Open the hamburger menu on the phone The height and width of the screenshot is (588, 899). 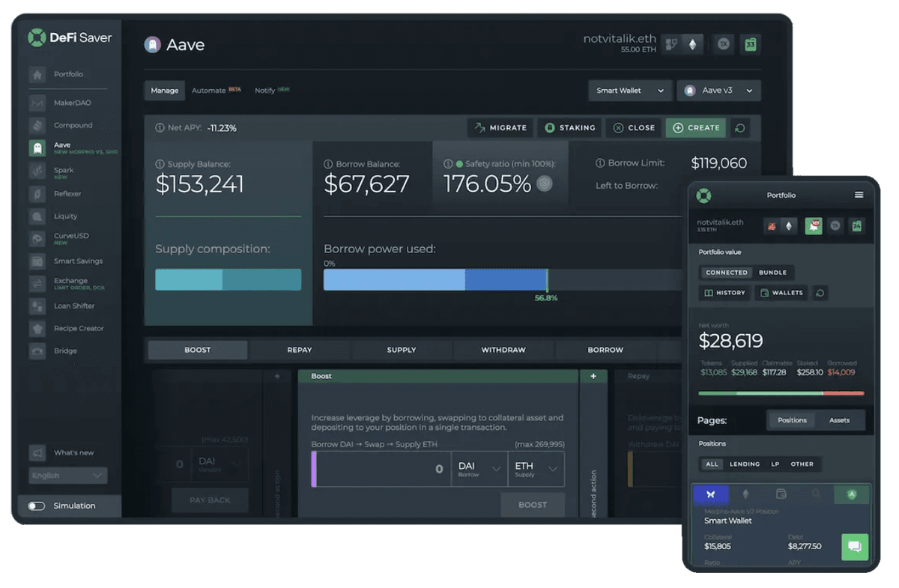[x=859, y=195]
